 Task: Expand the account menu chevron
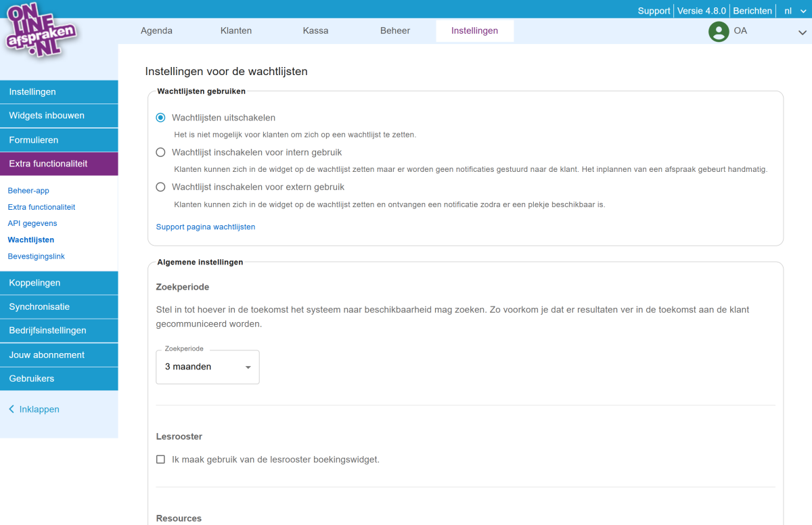point(803,32)
